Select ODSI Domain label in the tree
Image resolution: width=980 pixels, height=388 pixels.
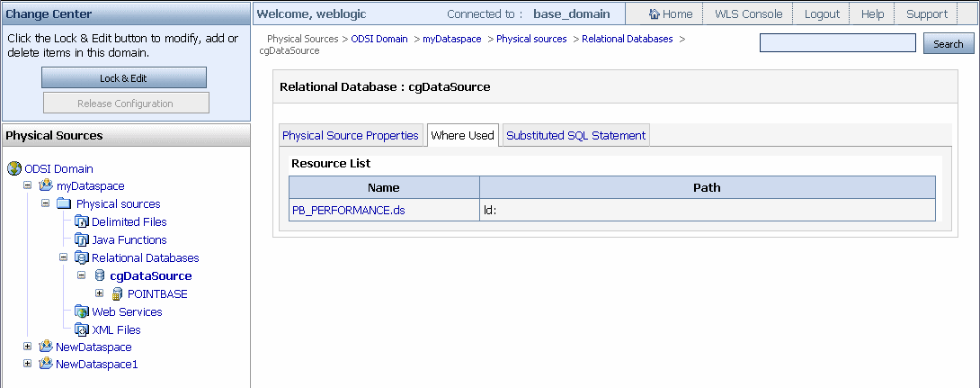coord(58,169)
